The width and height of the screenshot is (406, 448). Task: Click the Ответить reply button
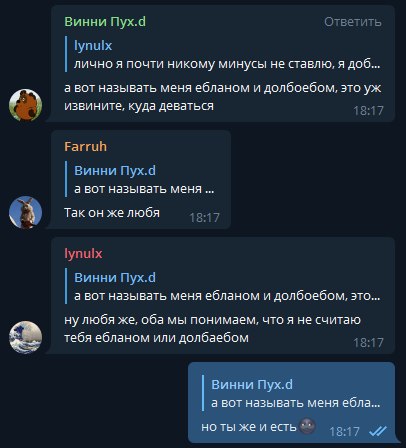tap(353, 22)
